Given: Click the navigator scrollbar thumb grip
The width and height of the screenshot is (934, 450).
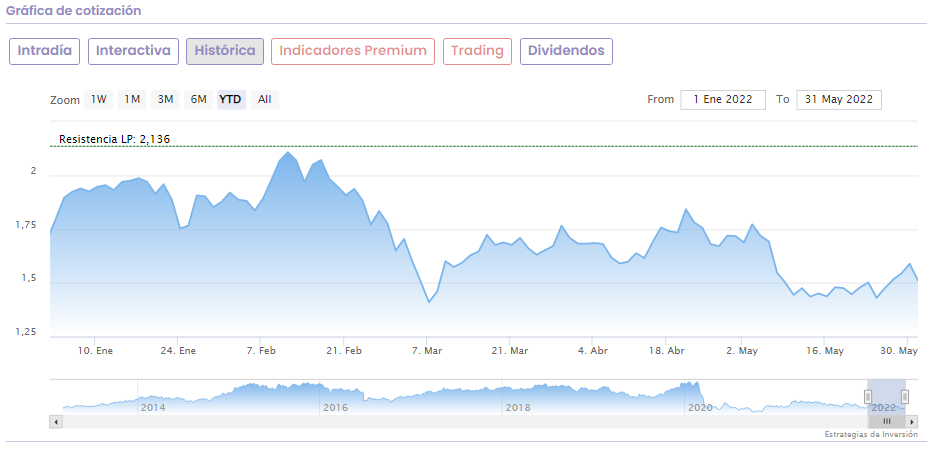Looking at the screenshot, I should tap(886, 422).
